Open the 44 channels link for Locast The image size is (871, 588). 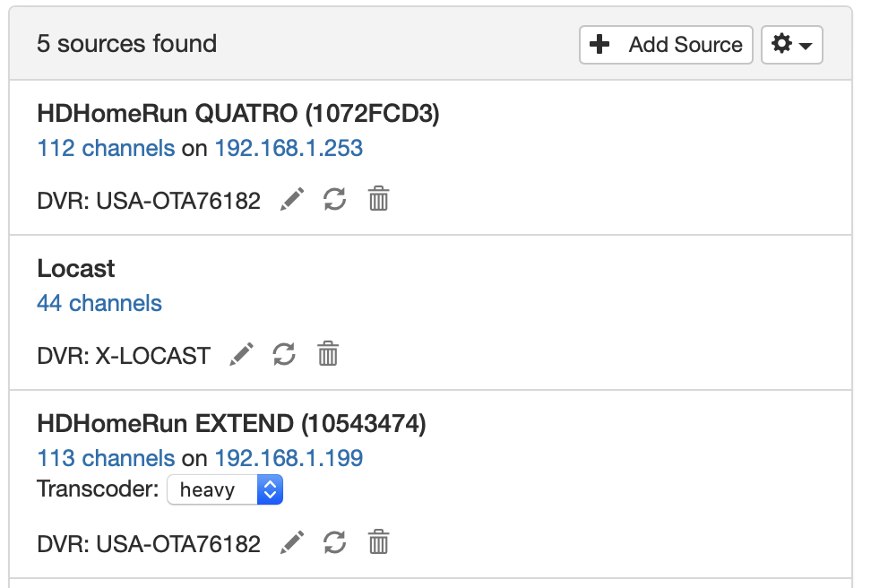click(99, 303)
